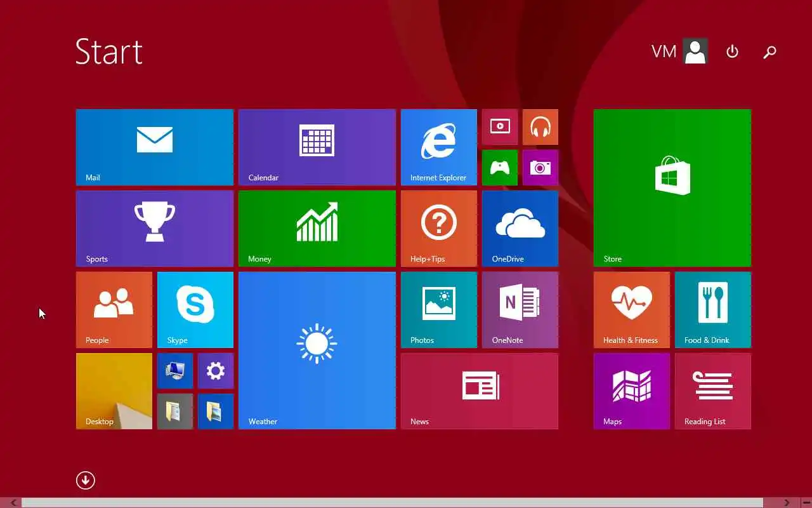Launch the OneNote tile
The height and width of the screenshot is (508, 812).
pyautogui.click(x=520, y=310)
